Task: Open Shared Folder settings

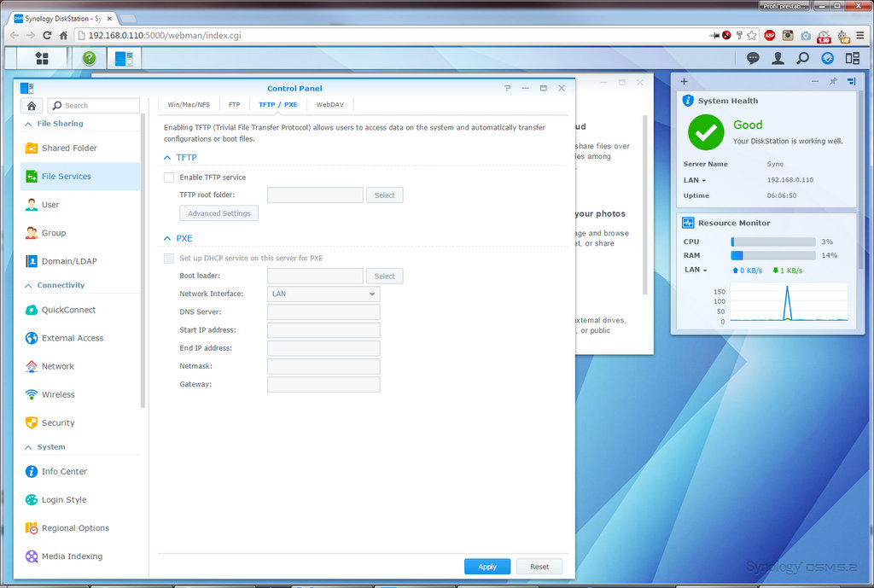Action: 80,148
